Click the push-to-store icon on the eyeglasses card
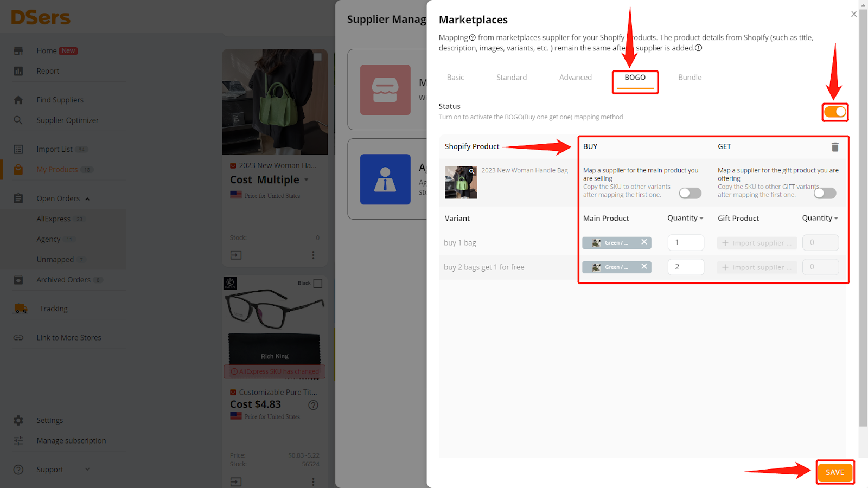 coord(236,481)
